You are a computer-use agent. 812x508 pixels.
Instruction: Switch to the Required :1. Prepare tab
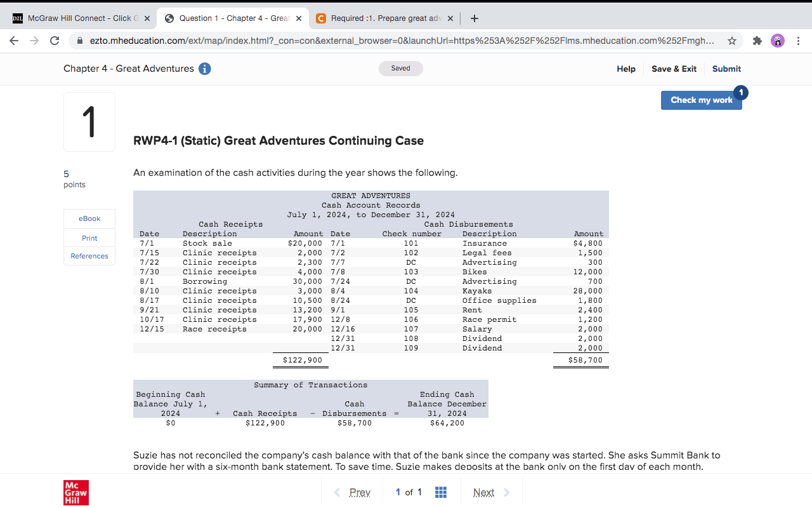coord(385,18)
